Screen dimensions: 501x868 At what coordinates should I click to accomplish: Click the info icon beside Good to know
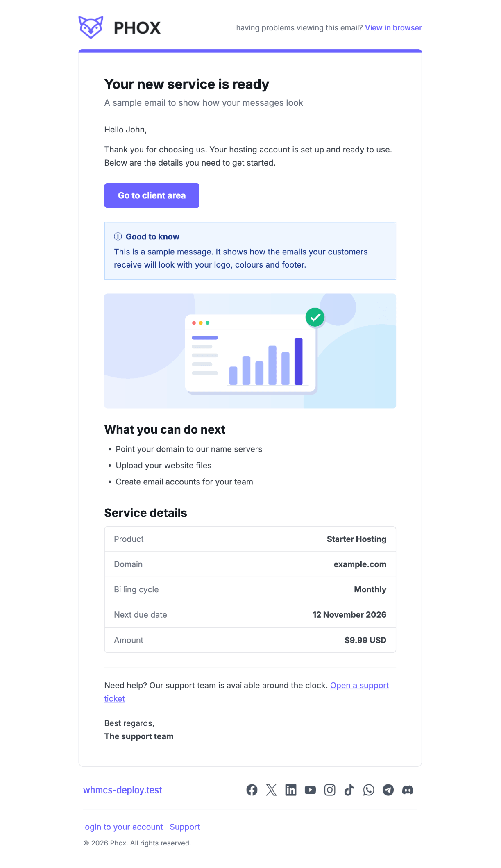(x=118, y=236)
